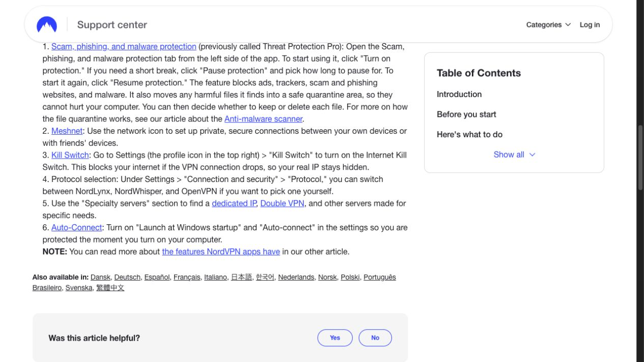
Task: Open the Anti-malware scanner article link
Action: 264,119
